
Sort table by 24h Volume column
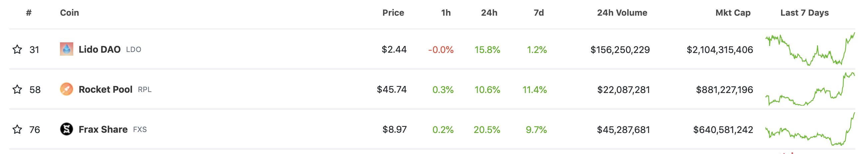pyautogui.click(x=622, y=13)
